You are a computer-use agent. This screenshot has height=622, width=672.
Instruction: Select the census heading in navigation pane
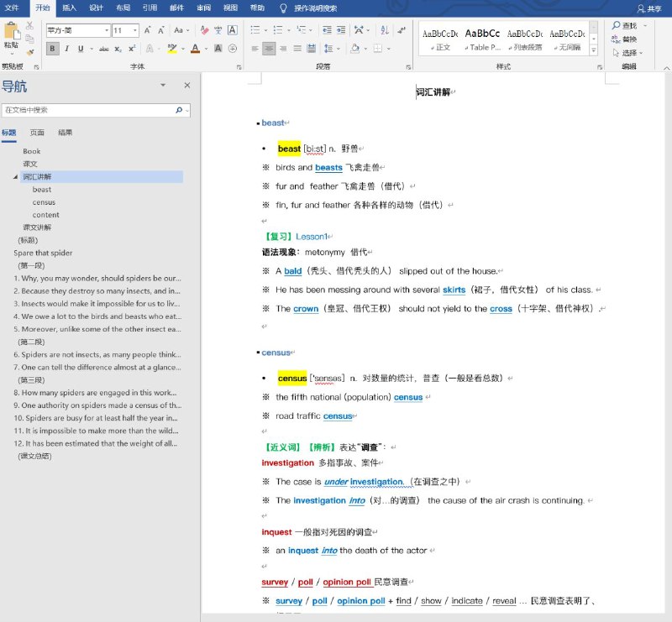tap(44, 201)
